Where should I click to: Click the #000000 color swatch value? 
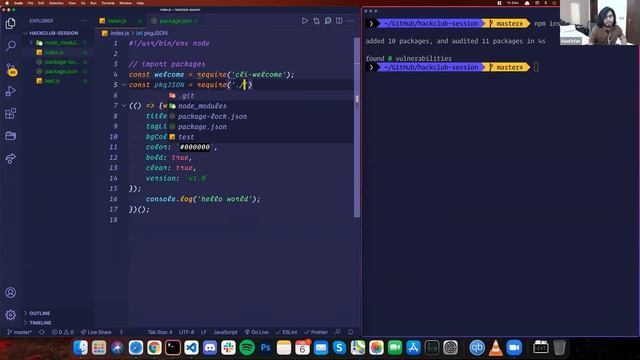point(195,147)
